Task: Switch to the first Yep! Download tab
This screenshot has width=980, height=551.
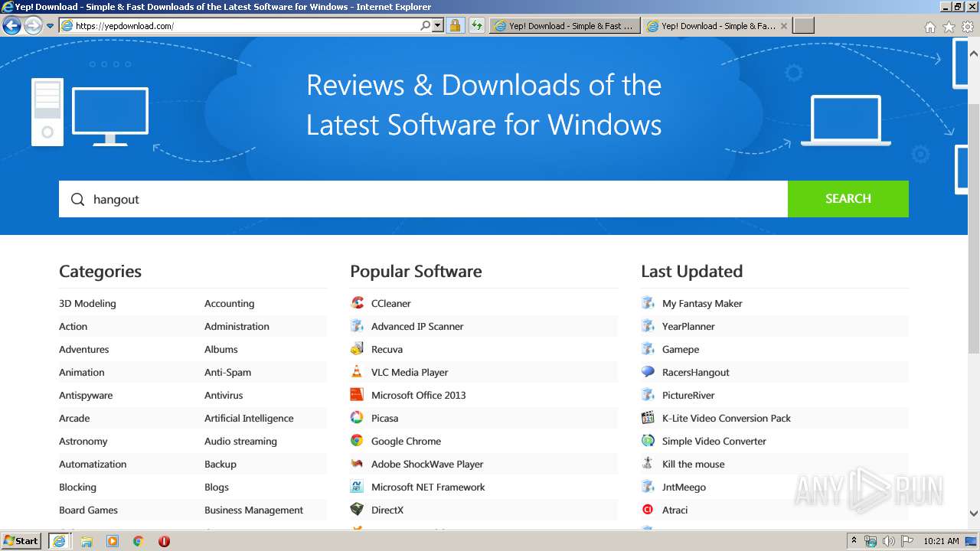Action: pyautogui.click(x=564, y=25)
